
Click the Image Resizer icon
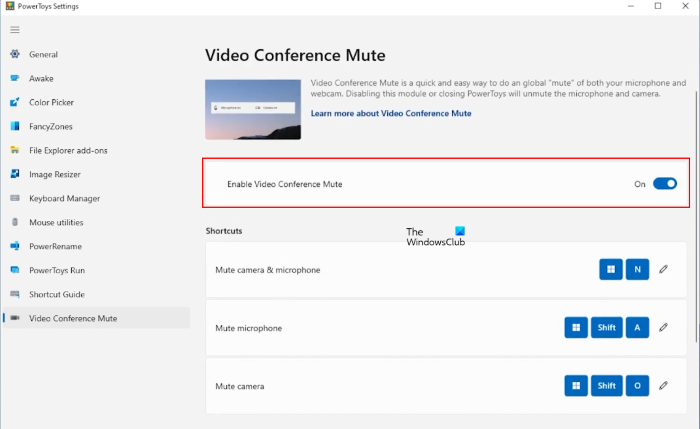[15, 175]
